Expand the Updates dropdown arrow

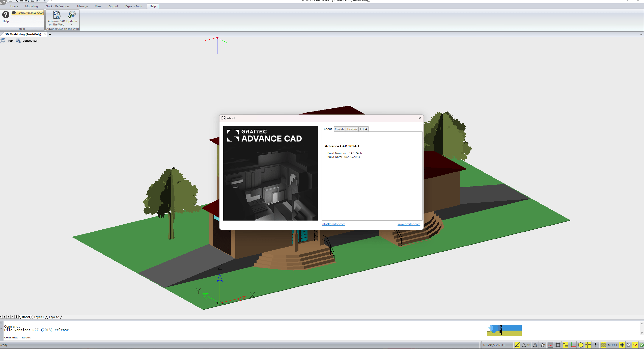[72, 24]
